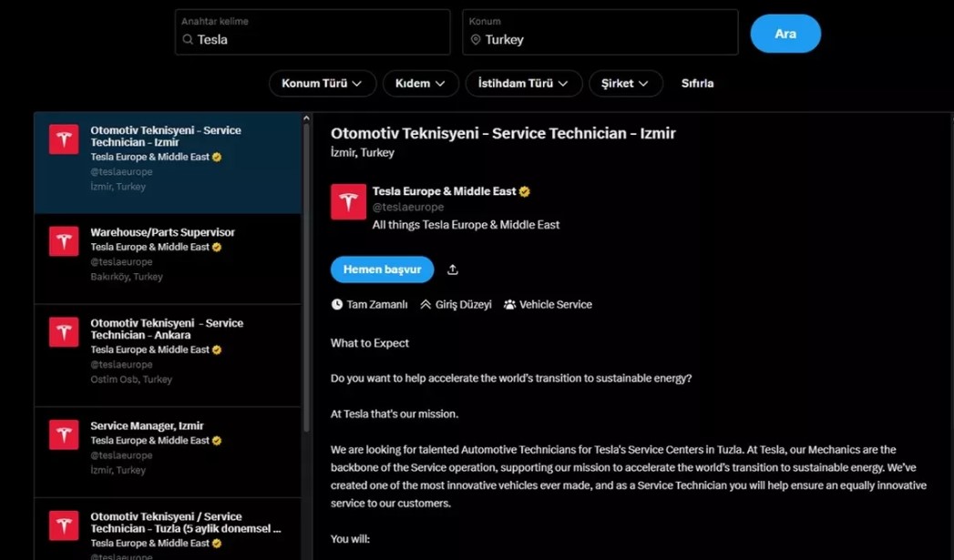
Task: Click the Hemen başvur apply button
Action: tap(382, 270)
